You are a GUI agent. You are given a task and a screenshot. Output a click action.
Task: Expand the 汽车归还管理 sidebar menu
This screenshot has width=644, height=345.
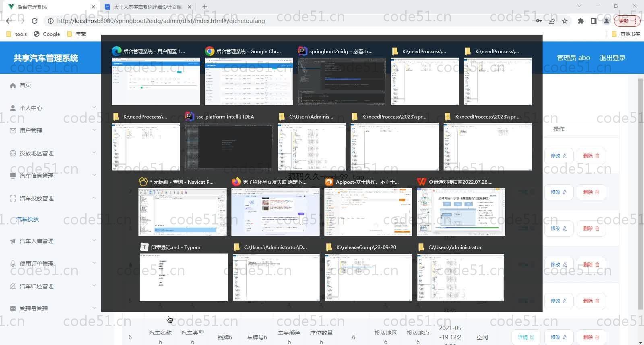coord(50,286)
